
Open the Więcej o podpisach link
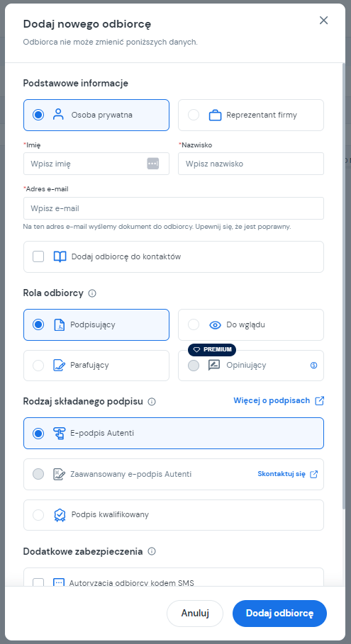272,400
